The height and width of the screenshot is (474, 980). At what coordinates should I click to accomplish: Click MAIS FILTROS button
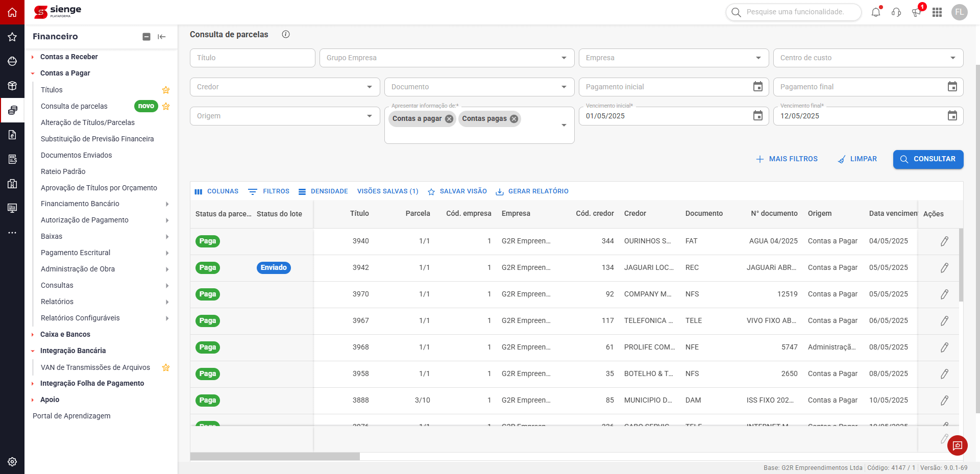787,159
